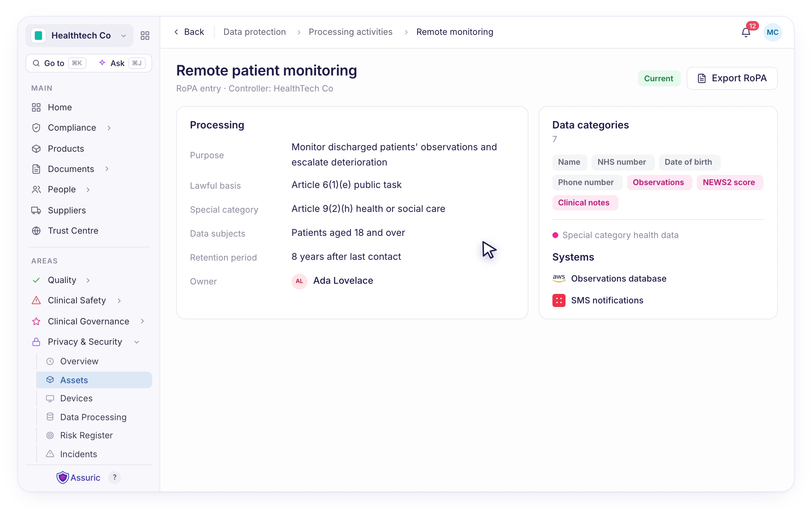Viewport: 812px width, 508px height.
Task: Expand the Quality area chevron
Action: tap(88, 280)
